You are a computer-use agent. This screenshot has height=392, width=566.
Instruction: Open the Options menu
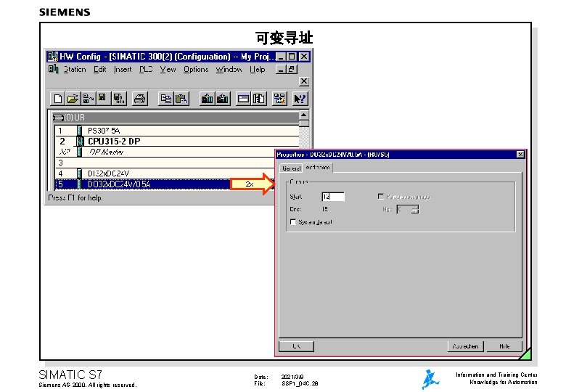tap(196, 69)
